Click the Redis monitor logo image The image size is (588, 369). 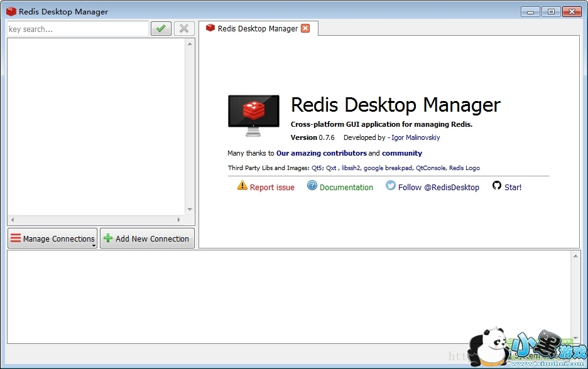[253, 115]
